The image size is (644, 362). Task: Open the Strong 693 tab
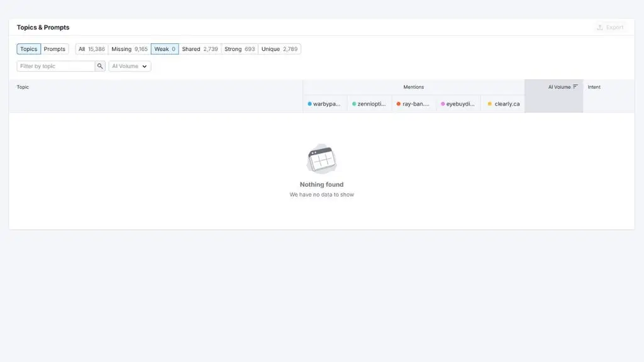(x=240, y=49)
